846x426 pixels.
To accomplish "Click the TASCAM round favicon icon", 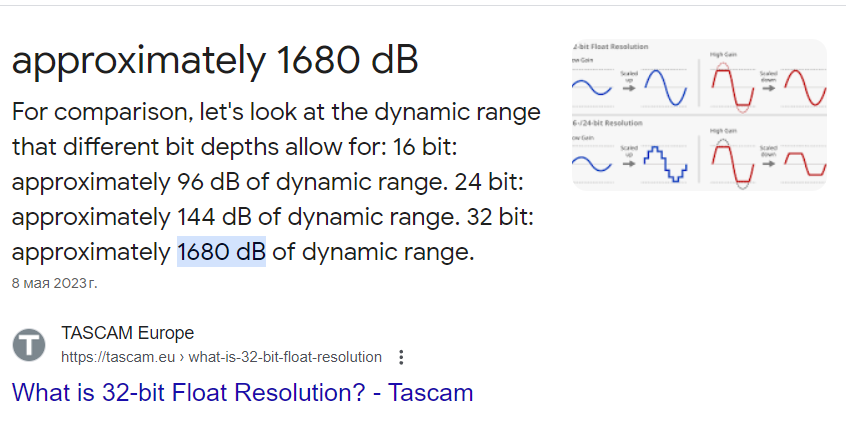I will point(29,345).
